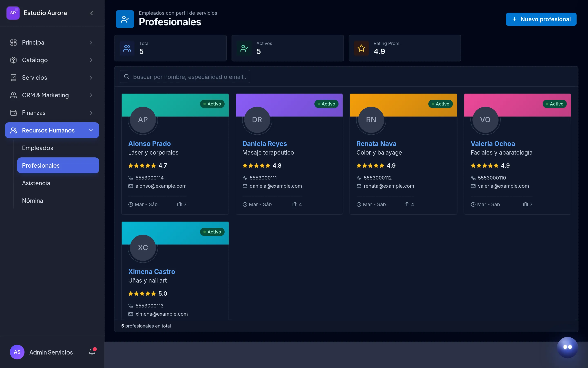588x368 pixels.
Task: Click email icon on Daniela Reyes card
Action: 245,186
